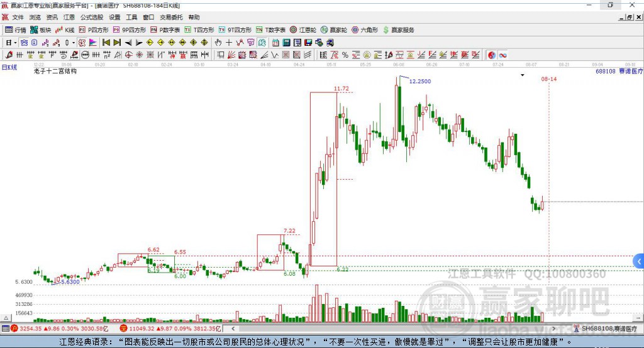Open the 板块 sector view
This screenshot has height=348, width=644.
pyautogui.click(x=40, y=30)
